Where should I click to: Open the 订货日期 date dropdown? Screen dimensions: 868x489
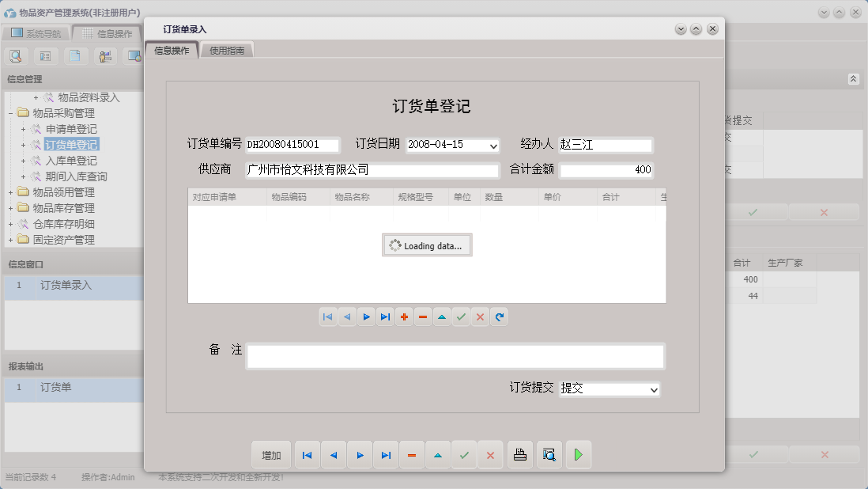pos(492,146)
